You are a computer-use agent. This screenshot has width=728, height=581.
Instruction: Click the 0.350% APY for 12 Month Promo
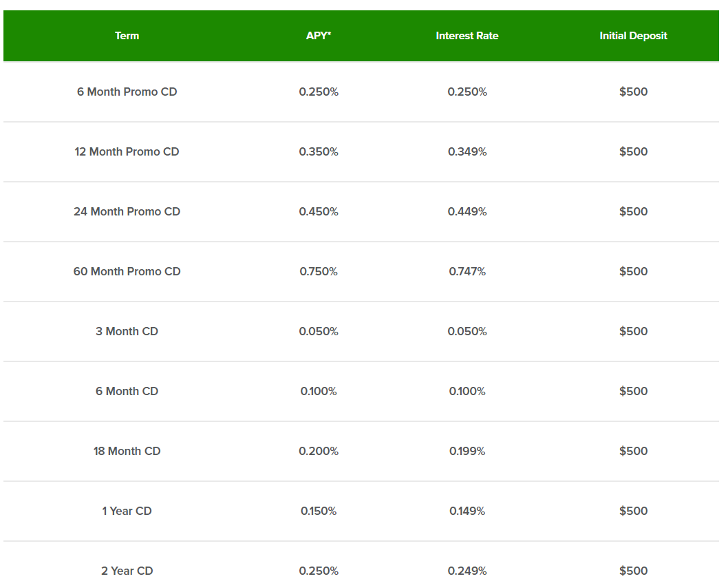319,151
